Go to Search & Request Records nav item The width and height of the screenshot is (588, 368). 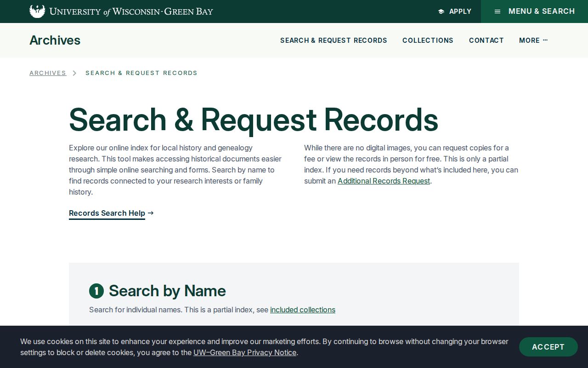(334, 40)
